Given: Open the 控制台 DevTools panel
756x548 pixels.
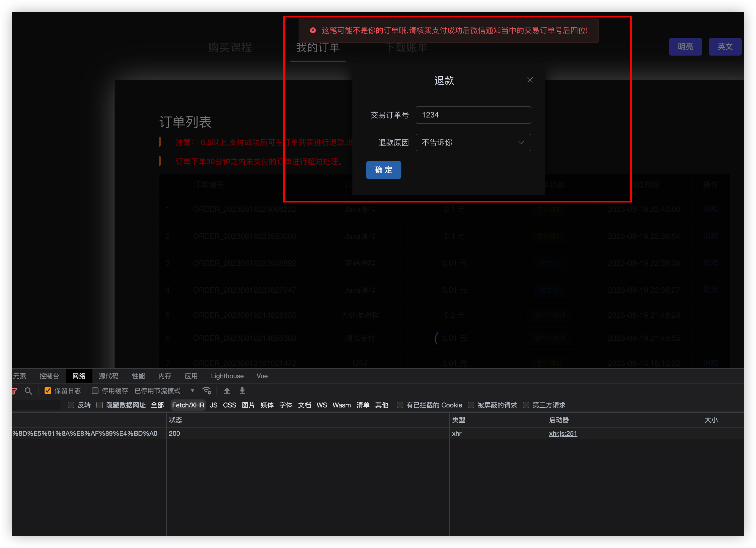Looking at the screenshot, I should (x=49, y=376).
